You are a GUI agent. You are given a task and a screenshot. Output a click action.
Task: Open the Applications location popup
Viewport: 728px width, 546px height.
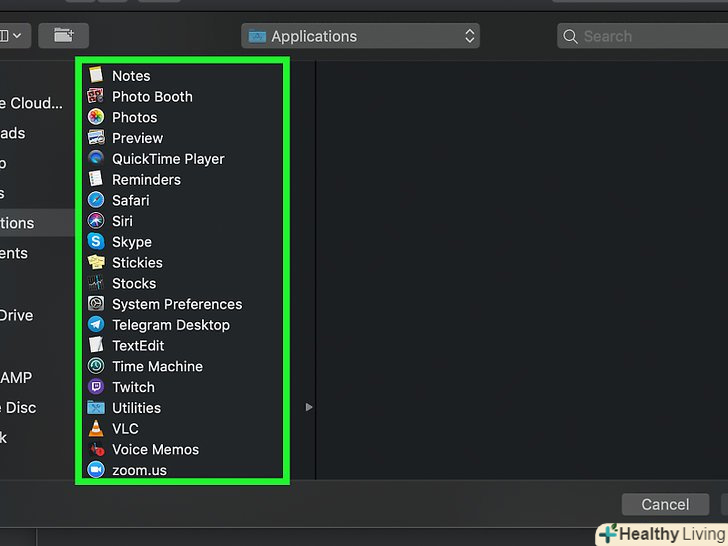tap(360, 36)
